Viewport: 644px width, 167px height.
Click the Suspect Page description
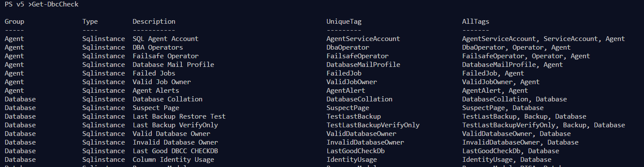click(156, 108)
